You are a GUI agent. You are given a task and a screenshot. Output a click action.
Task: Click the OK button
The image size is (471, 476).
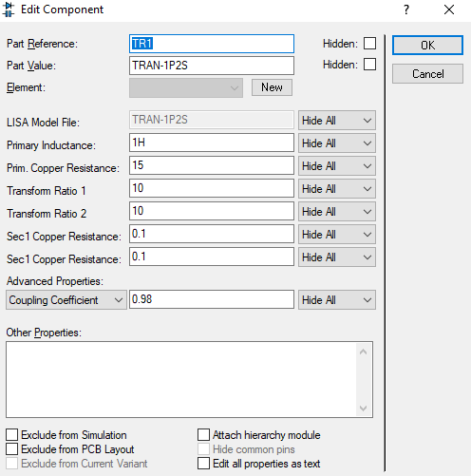coord(427,45)
